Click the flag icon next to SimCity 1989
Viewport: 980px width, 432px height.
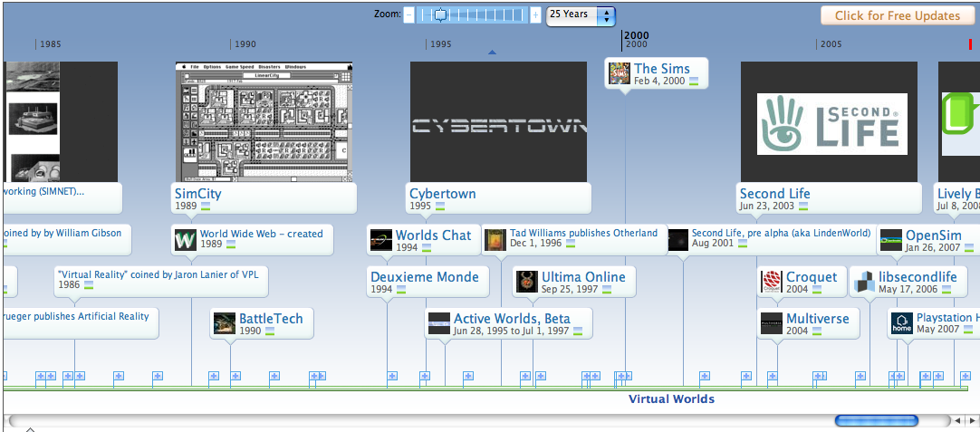206,206
